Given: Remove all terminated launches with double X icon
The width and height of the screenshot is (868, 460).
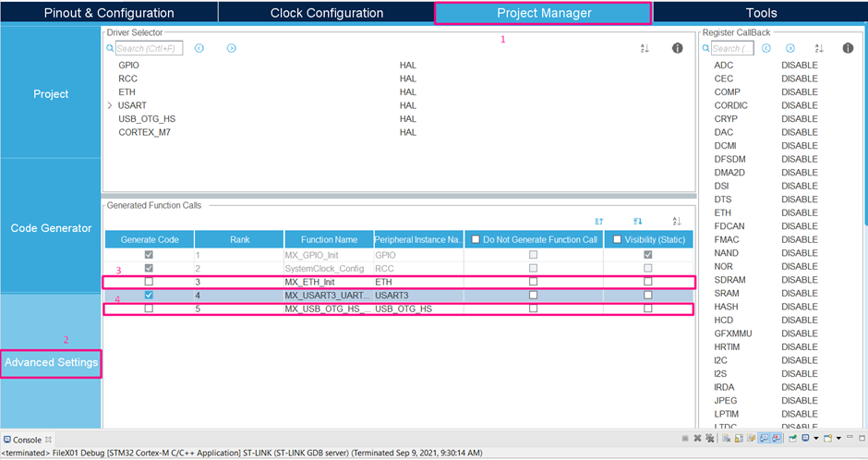Looking at the screenshot, I should (x=710, y=439).
